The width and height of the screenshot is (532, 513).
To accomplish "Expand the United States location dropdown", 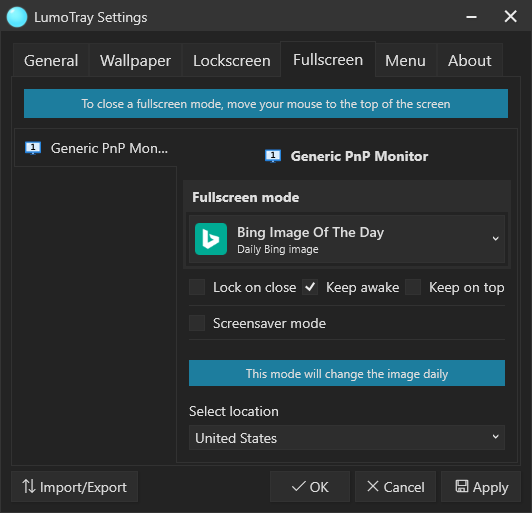I will click(347, 438).
